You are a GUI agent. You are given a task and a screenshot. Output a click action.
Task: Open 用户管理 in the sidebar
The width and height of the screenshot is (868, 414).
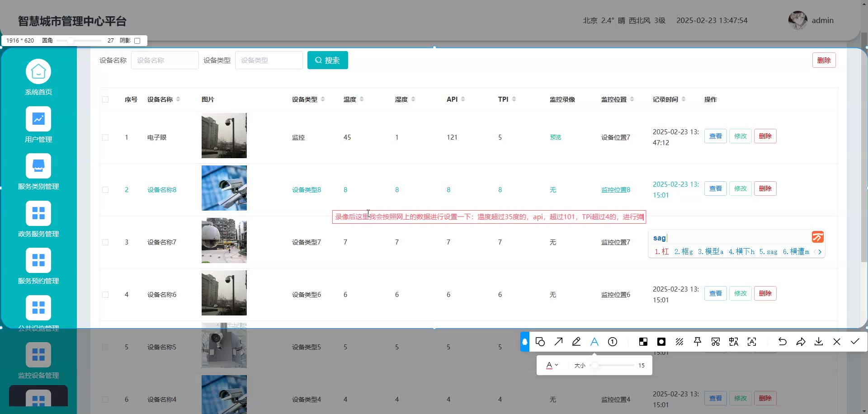pos(38,125)
